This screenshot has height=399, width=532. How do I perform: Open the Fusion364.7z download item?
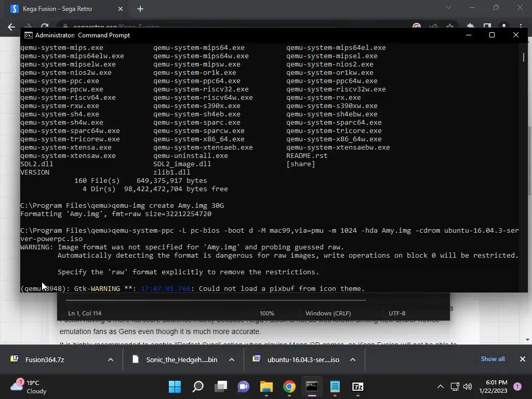point(45,360)
